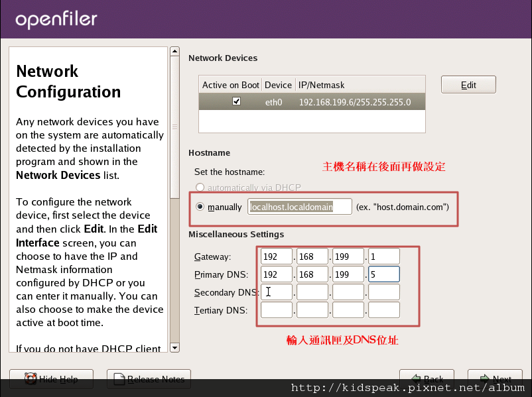Viewport: 532px width, 397px height.
Task: Click the 'Active on Boot' column header
Action: 230,85
